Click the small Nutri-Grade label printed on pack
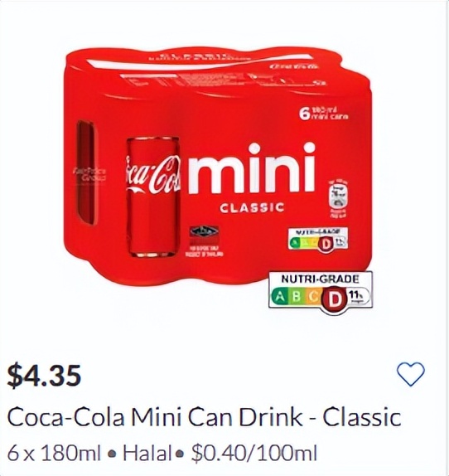The image size is (449, 476). (318, 240)
